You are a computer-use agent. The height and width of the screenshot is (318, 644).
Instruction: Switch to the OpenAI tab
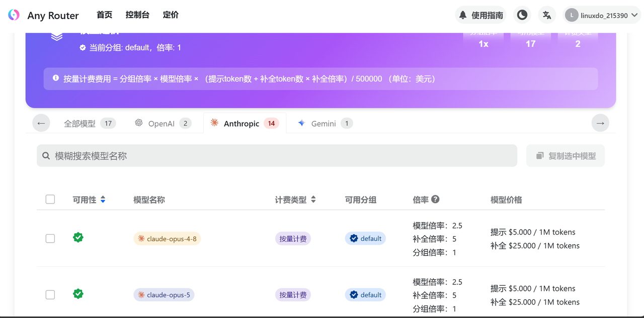(163, 123)
